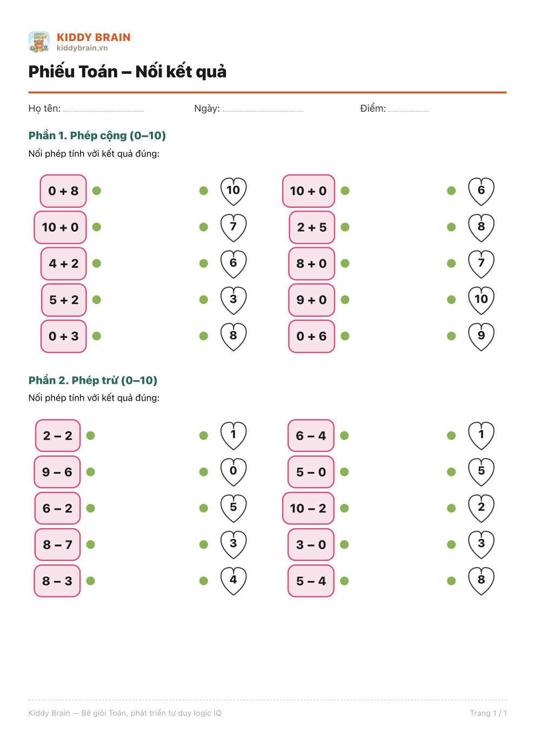Select the heart showing 0 in Phần 2
This screenshot has height=756, width=535.
(x=233, y=472)
